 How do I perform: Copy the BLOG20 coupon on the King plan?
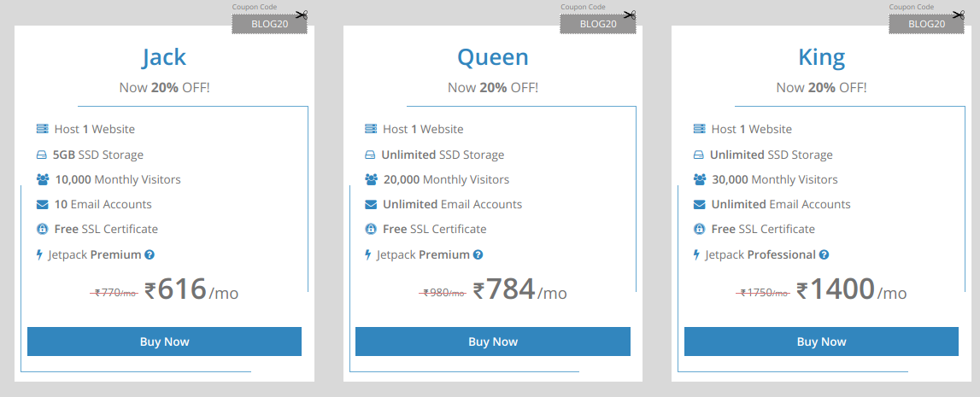926,24
